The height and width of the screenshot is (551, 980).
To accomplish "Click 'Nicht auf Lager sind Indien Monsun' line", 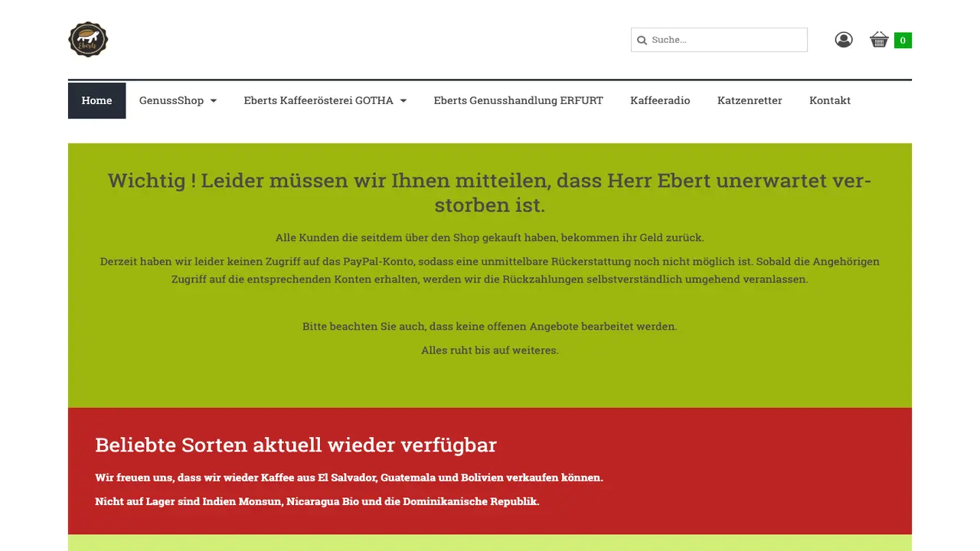I will [x=317, y=502].
